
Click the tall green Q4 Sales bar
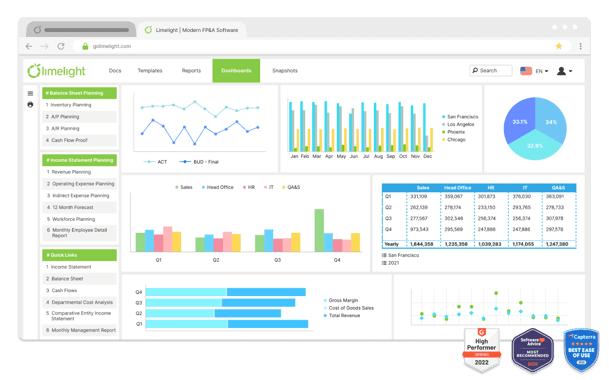319,230
